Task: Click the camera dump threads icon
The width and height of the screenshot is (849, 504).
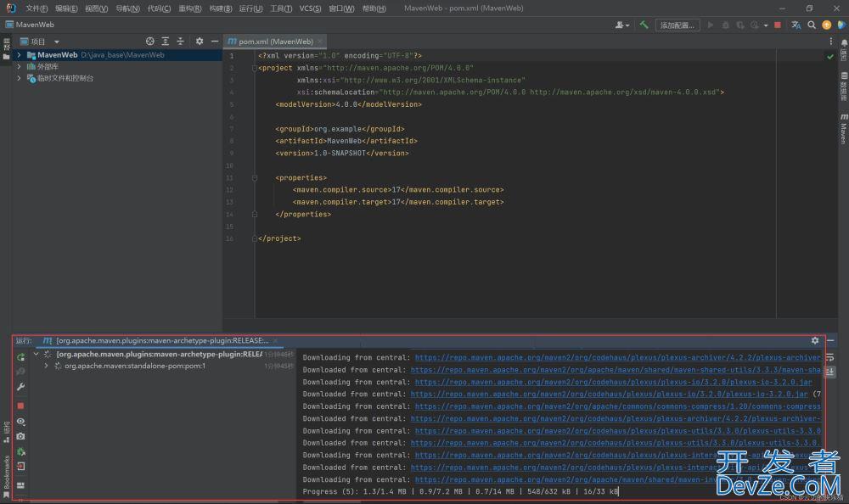Action: tap(20, 436)
